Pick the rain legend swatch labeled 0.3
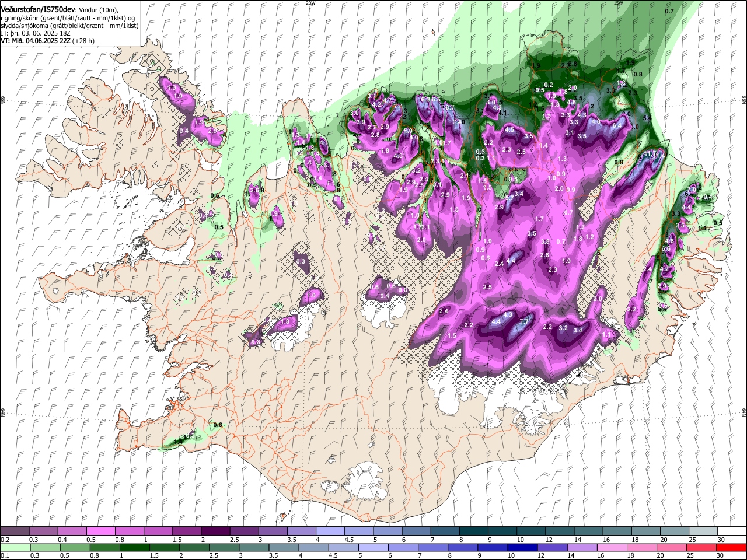Viewport: 747px width, 560px height. coord(45,547)
